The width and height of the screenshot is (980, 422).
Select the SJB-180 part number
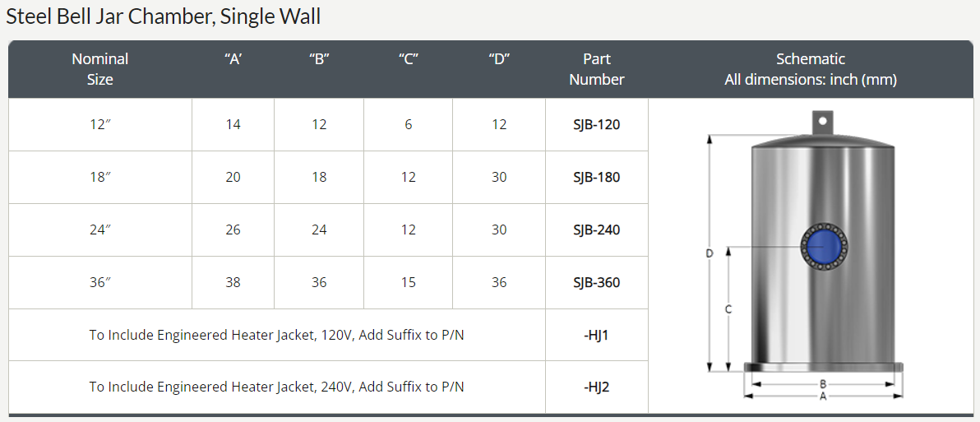tap(596, 177)
